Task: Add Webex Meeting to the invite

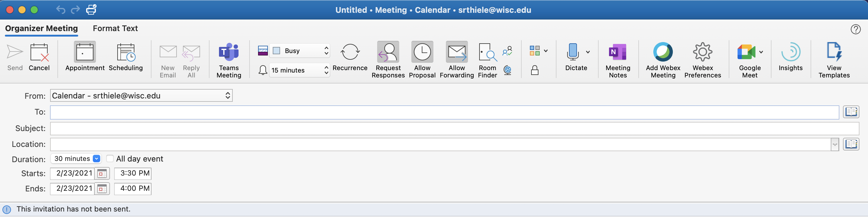Action: click(663, 52)
